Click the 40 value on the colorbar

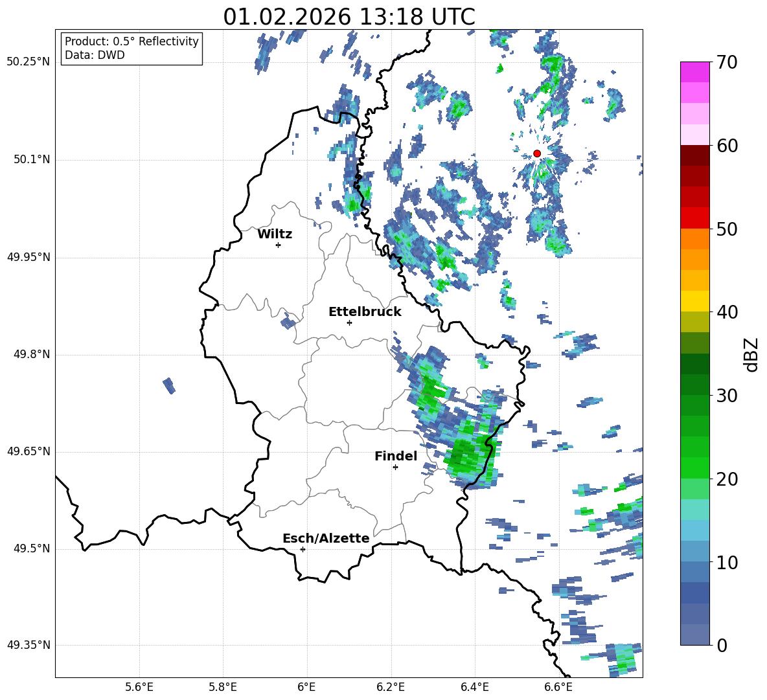[x=727, y=312]
